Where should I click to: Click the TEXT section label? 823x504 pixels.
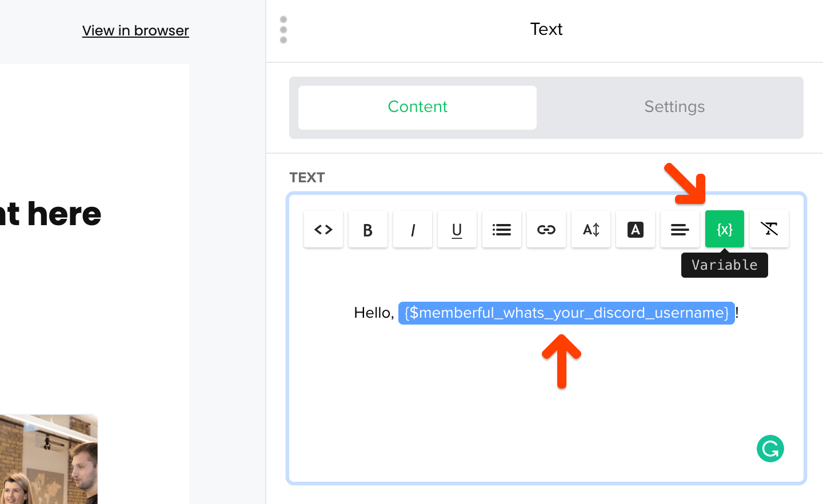click(307, 178)
